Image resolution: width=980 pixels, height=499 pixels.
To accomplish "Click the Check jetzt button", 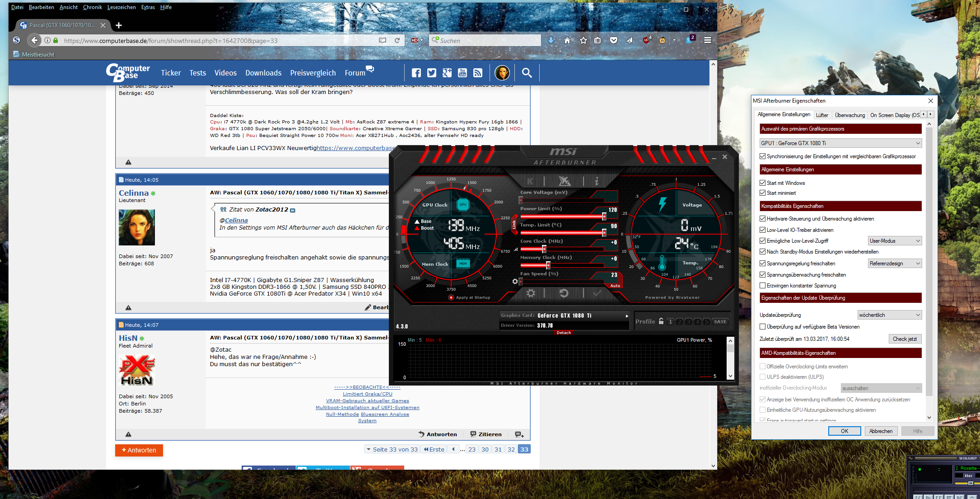I will 905,339.
